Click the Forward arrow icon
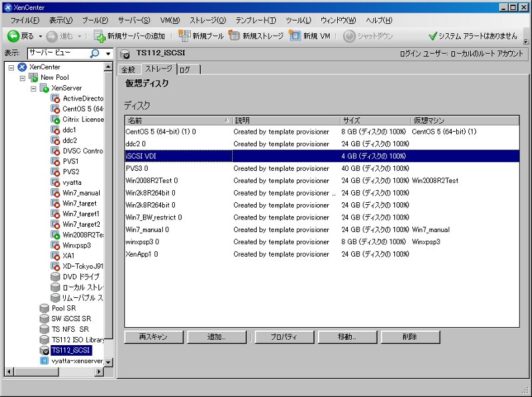Image resolution: width=532 pixels, height=397 pixels. tap(52, 37)
